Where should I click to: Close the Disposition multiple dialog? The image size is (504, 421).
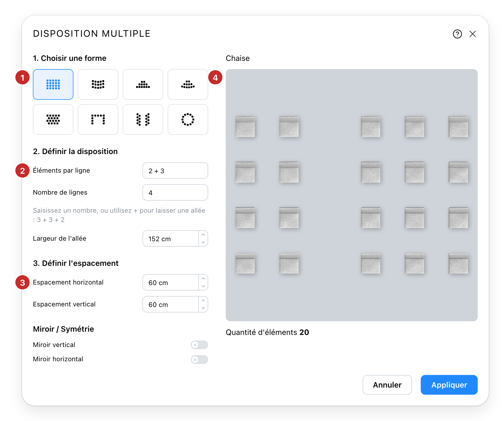[473, 34]
